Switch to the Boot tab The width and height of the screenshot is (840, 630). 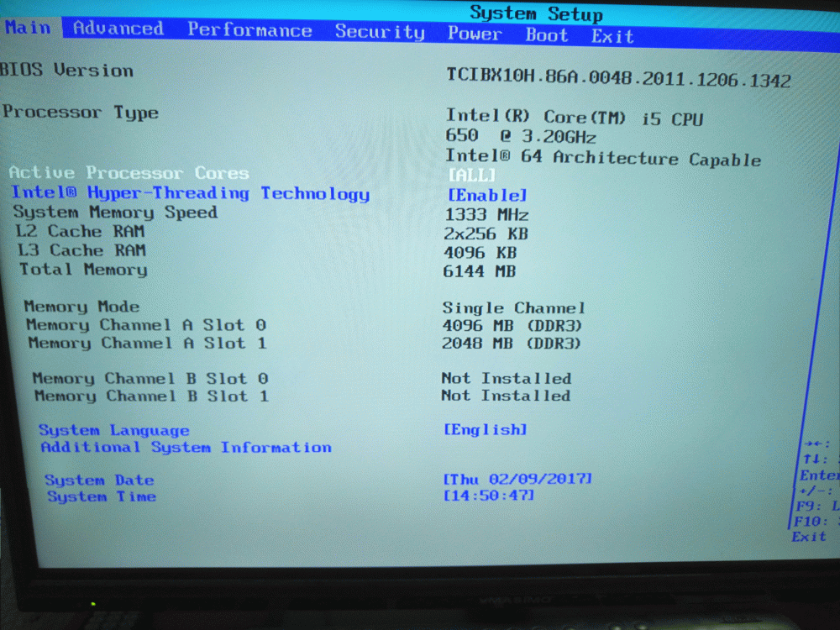[547, 35]
